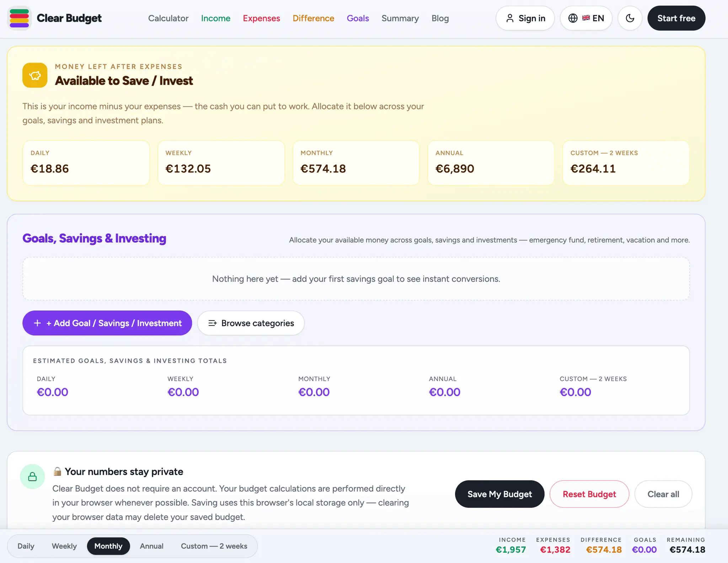Switch period toggle to Daily

[26, 546]
